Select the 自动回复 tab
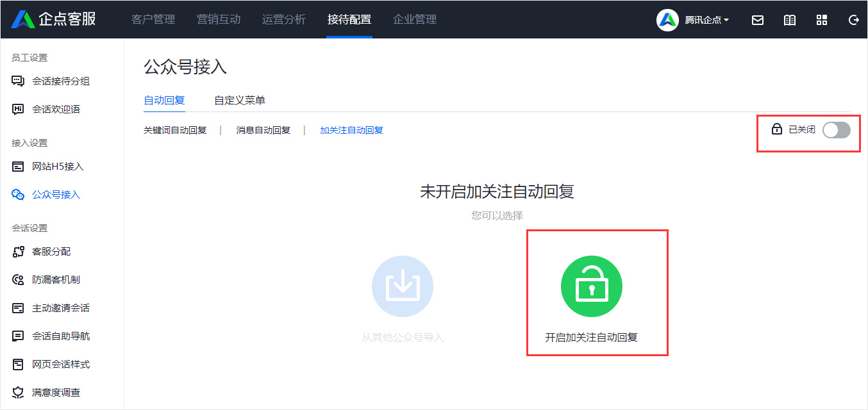This screenshot has height=410, width=868. pyautogui.click(x=164, y=100)
